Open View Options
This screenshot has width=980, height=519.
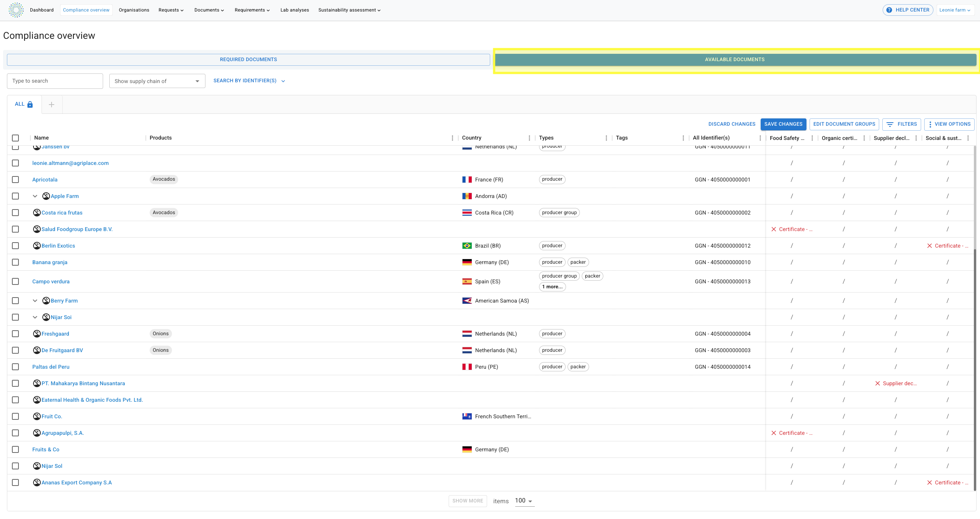[949, 124]
